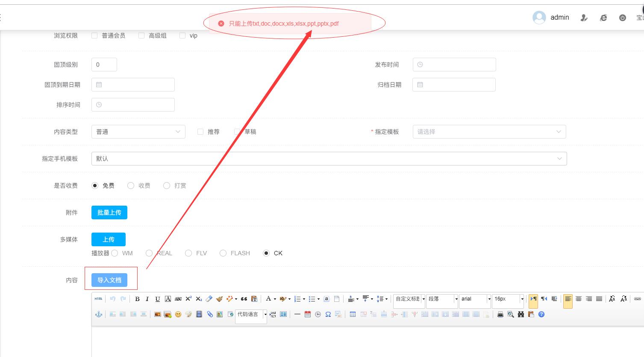Click the 归档日期 date field
The image size is (644, 357).
[454, 85]
